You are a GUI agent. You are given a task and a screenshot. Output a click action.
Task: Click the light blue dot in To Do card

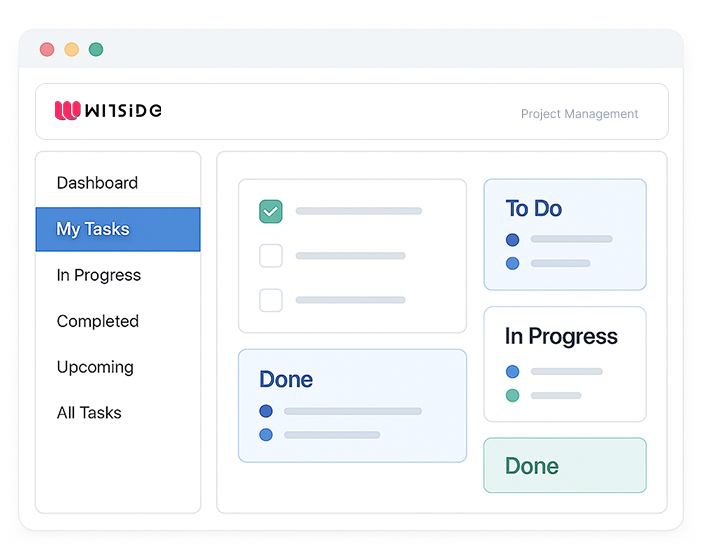(x=512, y=263)
